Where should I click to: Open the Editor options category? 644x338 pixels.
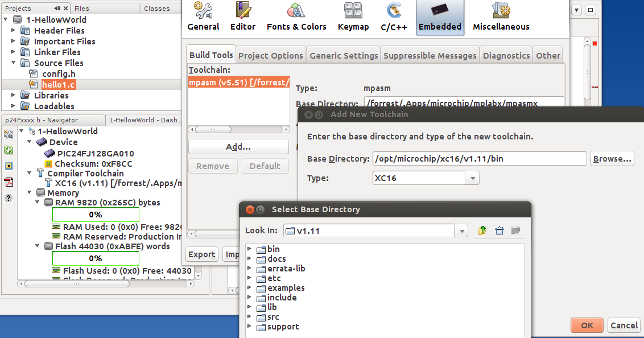click(243, 17)
